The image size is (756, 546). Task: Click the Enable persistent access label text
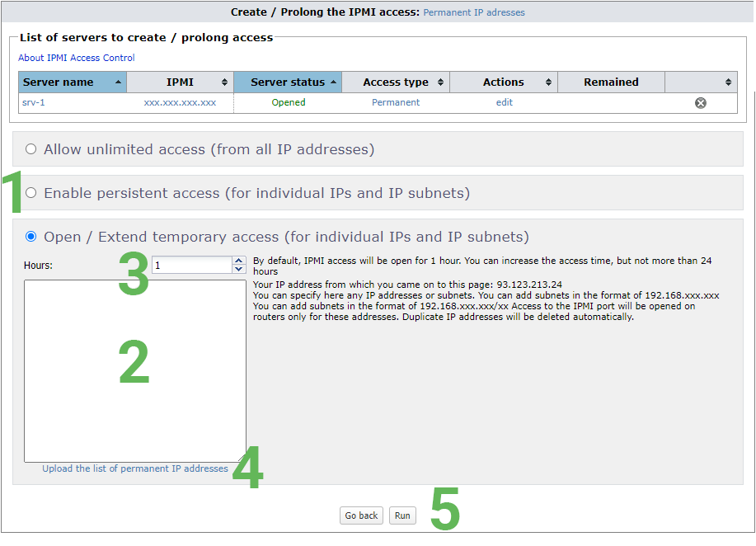click(257, 193)
